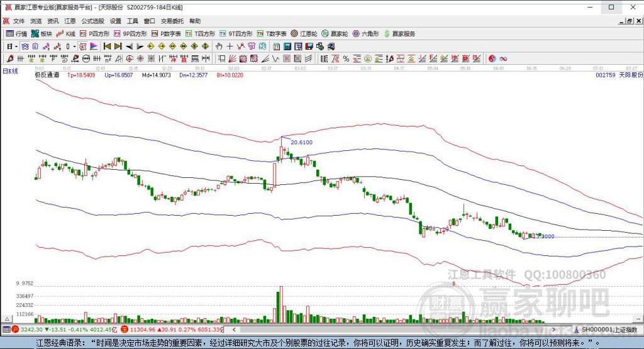Open the 帮助 menu
Screen dimensions: 644x349
click(x=195, y=21)
